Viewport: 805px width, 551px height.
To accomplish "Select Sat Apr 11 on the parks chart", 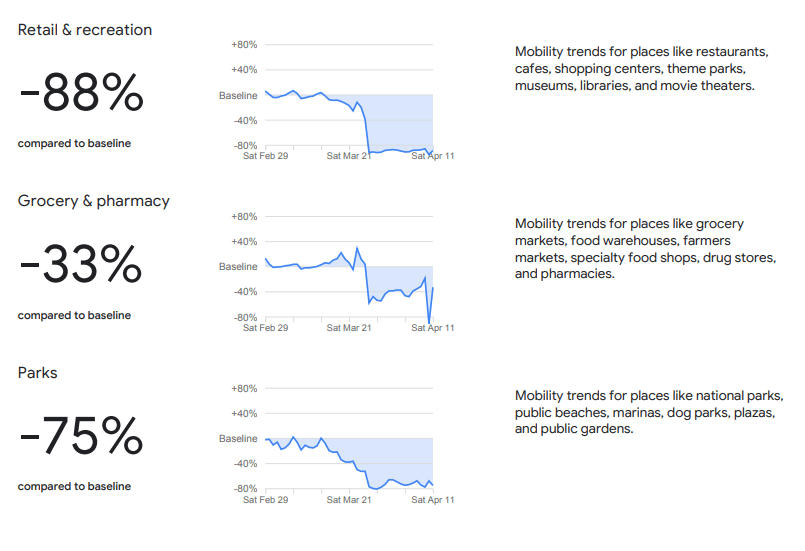I will click(x=433, y=499).
